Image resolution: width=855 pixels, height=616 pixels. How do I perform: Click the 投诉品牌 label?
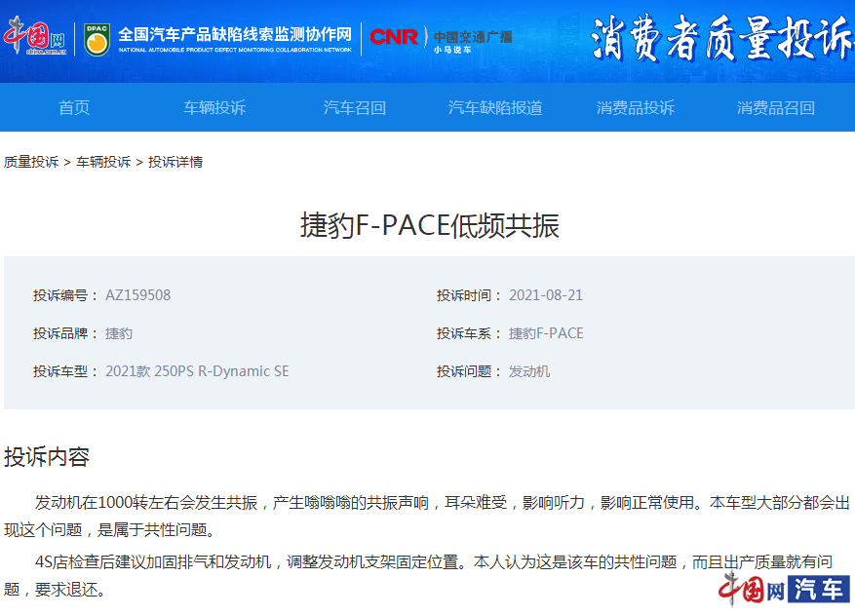click(x=65, y=333)
